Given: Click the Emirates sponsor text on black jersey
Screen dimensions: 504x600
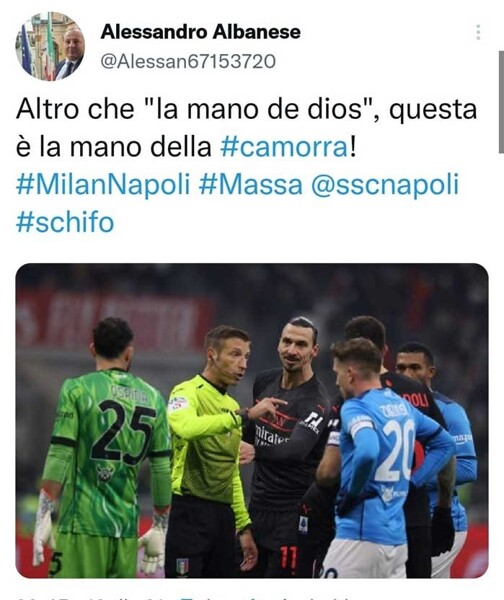Looking at the screenshot, I should pyautogui.click(x=271, y=435).
